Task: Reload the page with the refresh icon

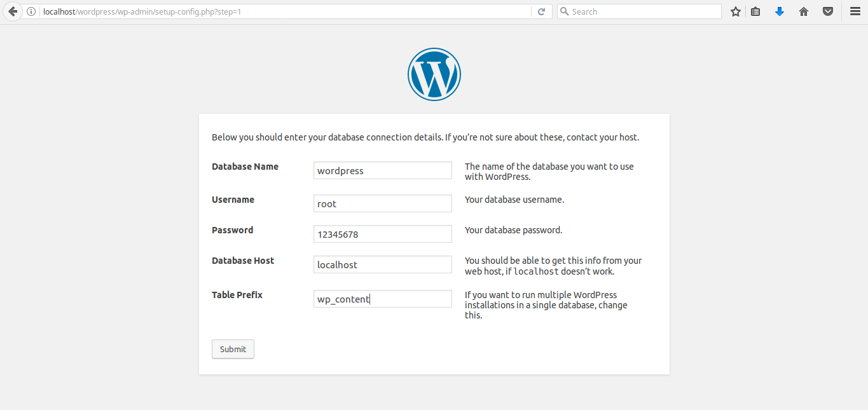Action: [x=541, y=11]
